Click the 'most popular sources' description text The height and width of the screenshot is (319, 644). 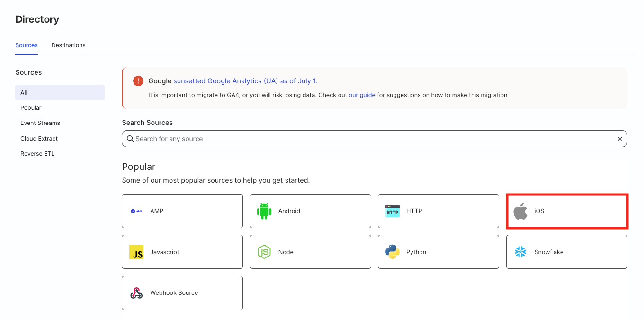tap(216, 180)
